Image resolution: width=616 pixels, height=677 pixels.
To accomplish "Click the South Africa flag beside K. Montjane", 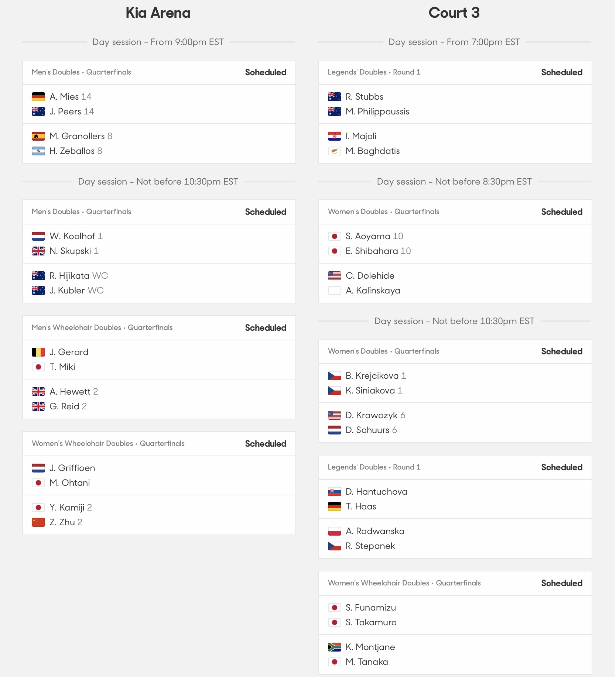I will 335,647.
